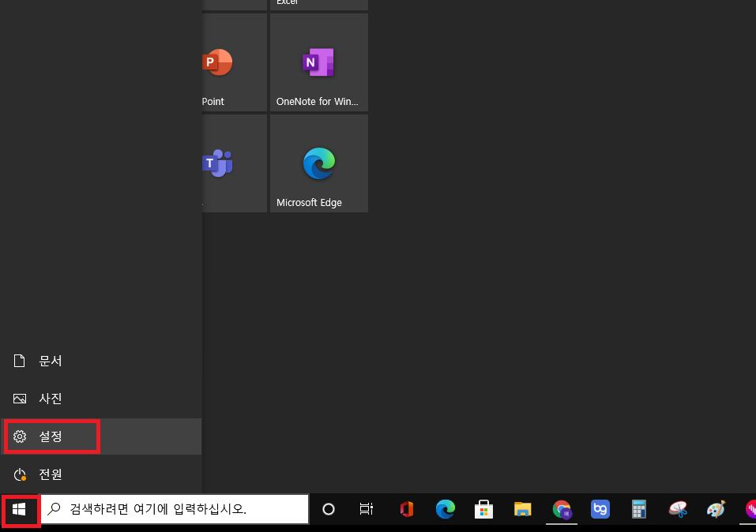Open Cortana circle icon on taskbar
Viewport: 756px width, 532px height.
coord(329,509)
